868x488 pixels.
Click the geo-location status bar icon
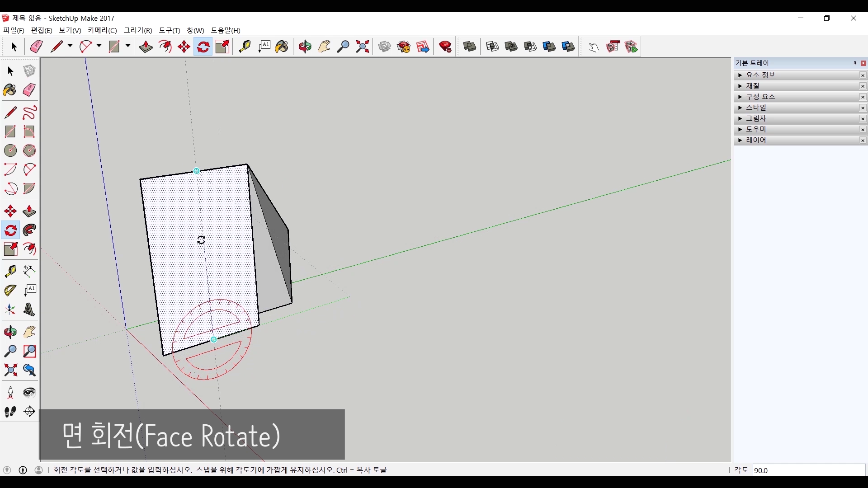[7, 470]
